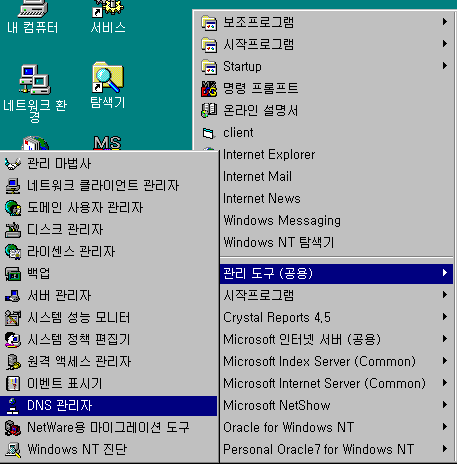Launch Windows NT 진단 from the menu
The width and height of the screenshot is (457, 464).
click(x=109, y=450)
